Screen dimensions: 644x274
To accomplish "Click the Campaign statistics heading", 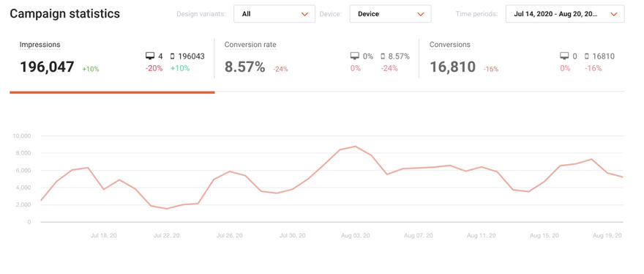I will pyautogui.click(x=65, y=14).
